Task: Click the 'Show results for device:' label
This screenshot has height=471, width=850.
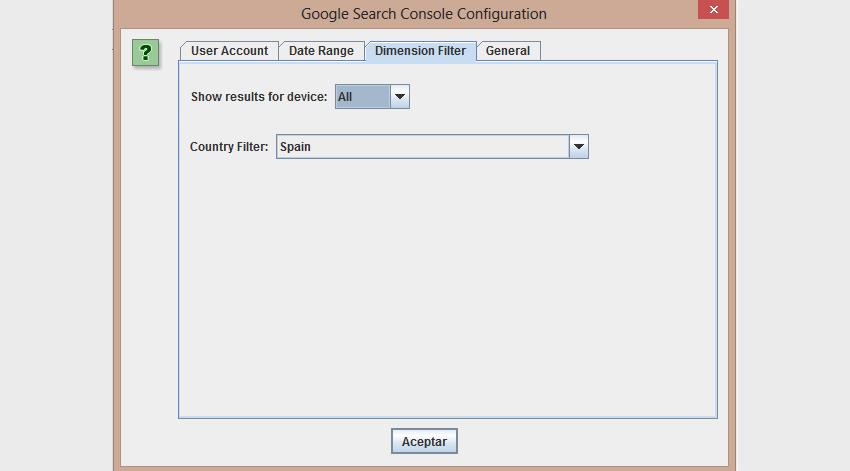Action: pyautogui.click(x=259, y=97)
